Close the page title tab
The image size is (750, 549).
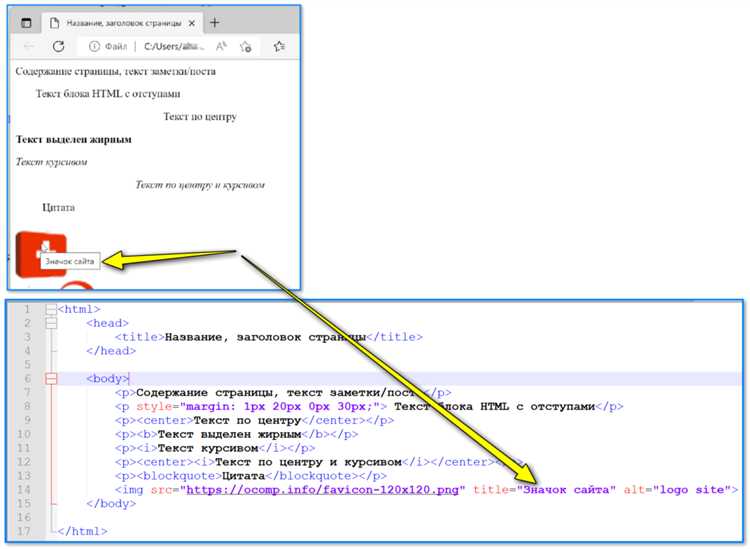click(191, 23)
